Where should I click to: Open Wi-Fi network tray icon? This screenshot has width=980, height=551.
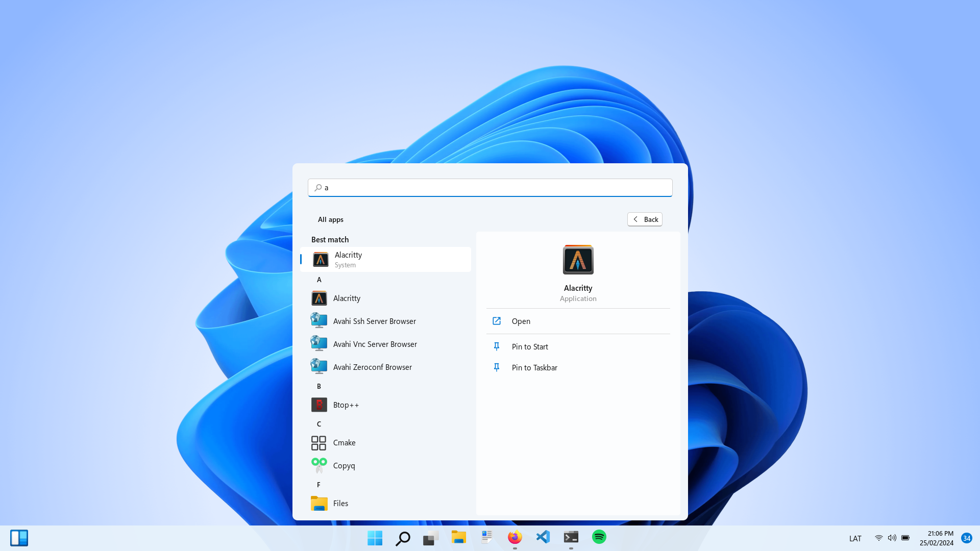(878, 538)
